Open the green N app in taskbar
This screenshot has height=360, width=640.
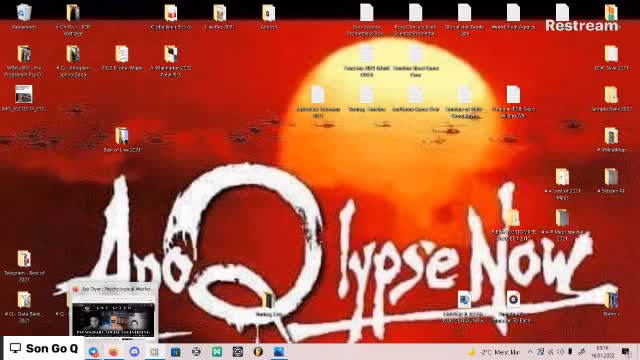click(217, 351)
